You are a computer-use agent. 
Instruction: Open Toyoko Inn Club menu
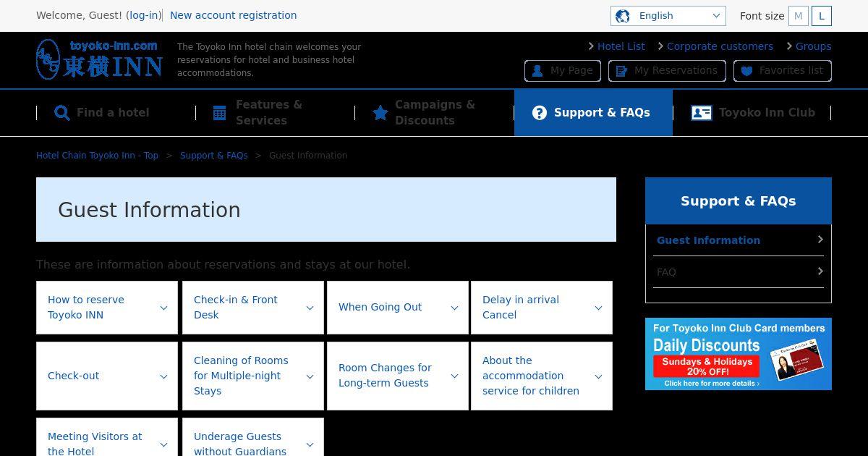click(x=752, y=113)
